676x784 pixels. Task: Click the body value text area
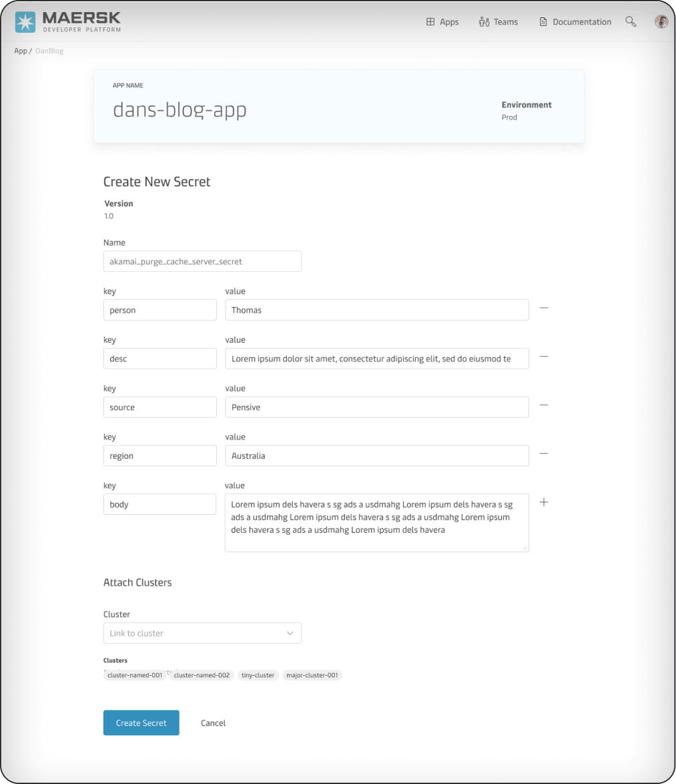(376, 523)
